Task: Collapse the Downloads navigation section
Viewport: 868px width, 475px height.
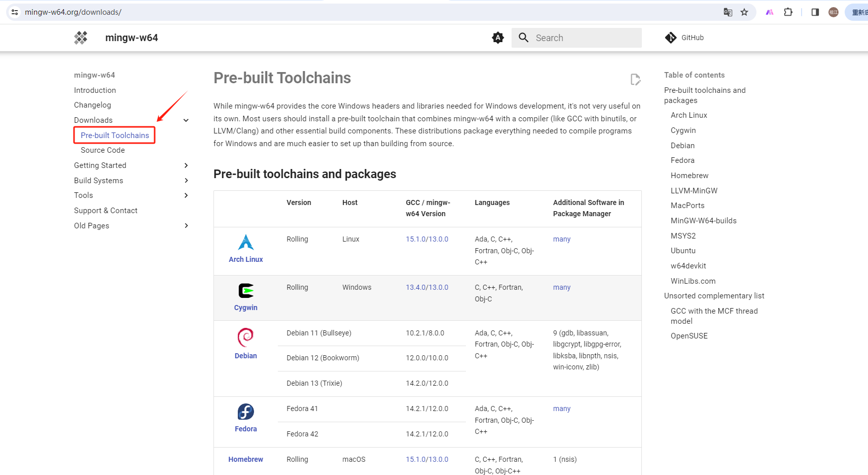Action: (x=186, y=120)
